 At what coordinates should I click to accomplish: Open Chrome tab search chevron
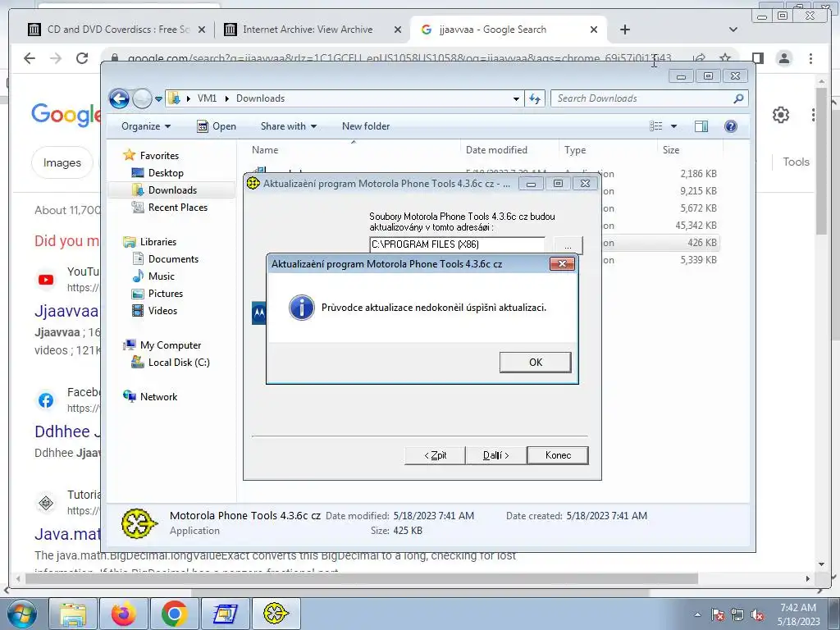click(x=733, y=30)
